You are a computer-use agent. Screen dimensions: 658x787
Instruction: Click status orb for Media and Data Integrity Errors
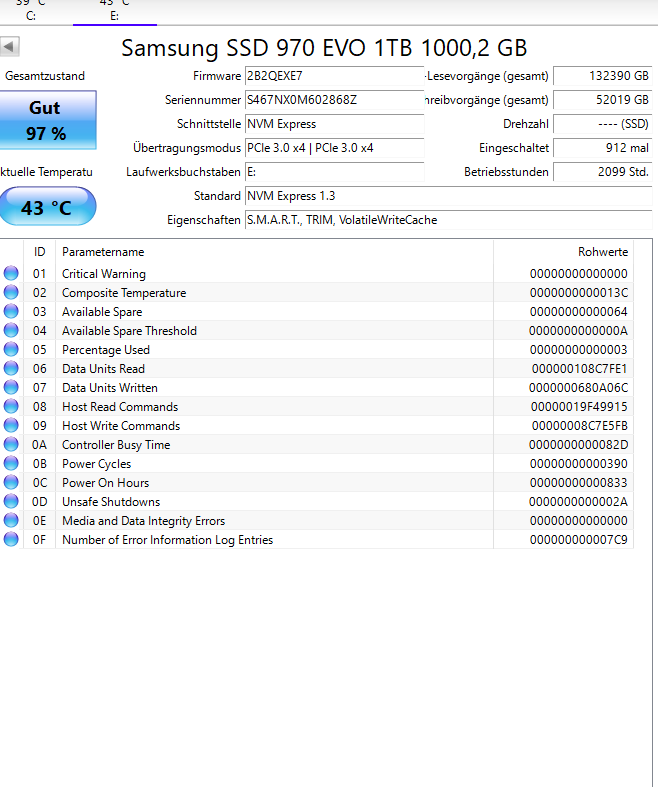[x=11, y=520]
